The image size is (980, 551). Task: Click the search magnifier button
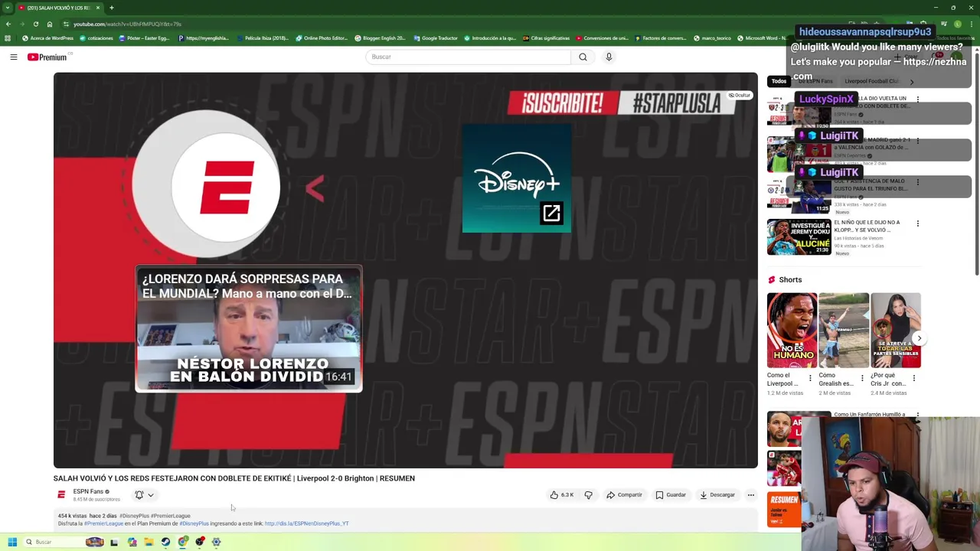coord(583,57)
